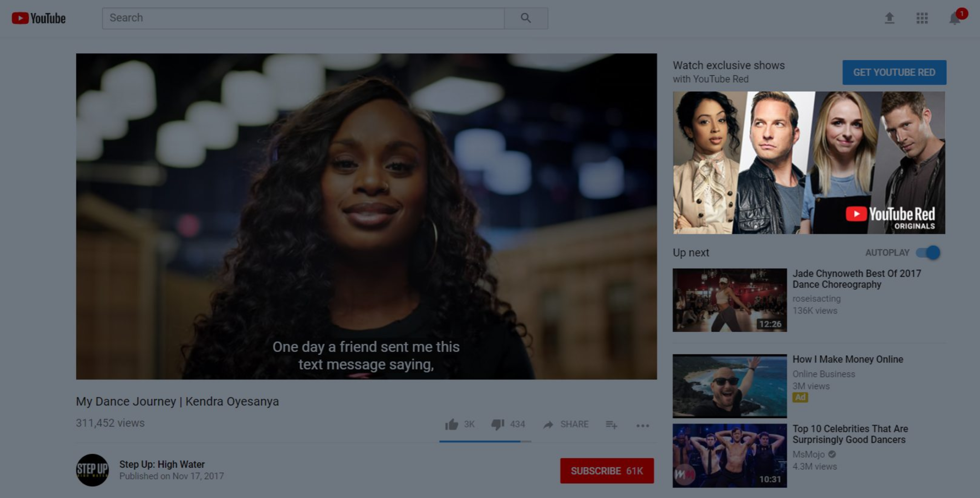Click the search magnifier icon
This screenshot has width=980, height=498.
point(526,17)
